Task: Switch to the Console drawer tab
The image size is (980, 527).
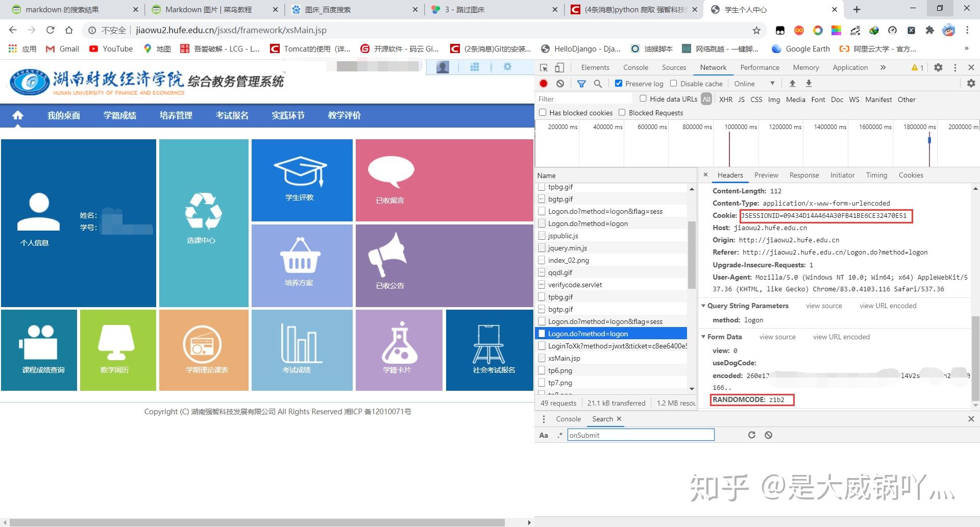Action: 568,419
